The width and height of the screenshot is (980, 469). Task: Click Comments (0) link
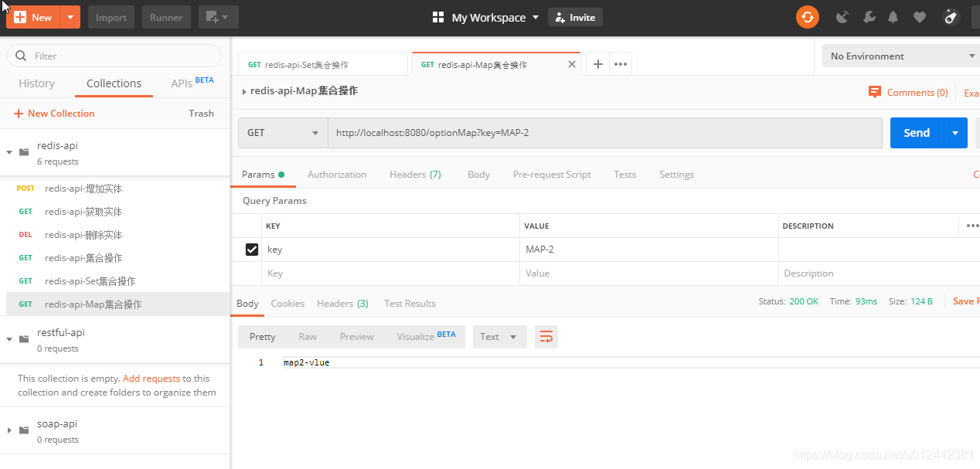point(917,92)
